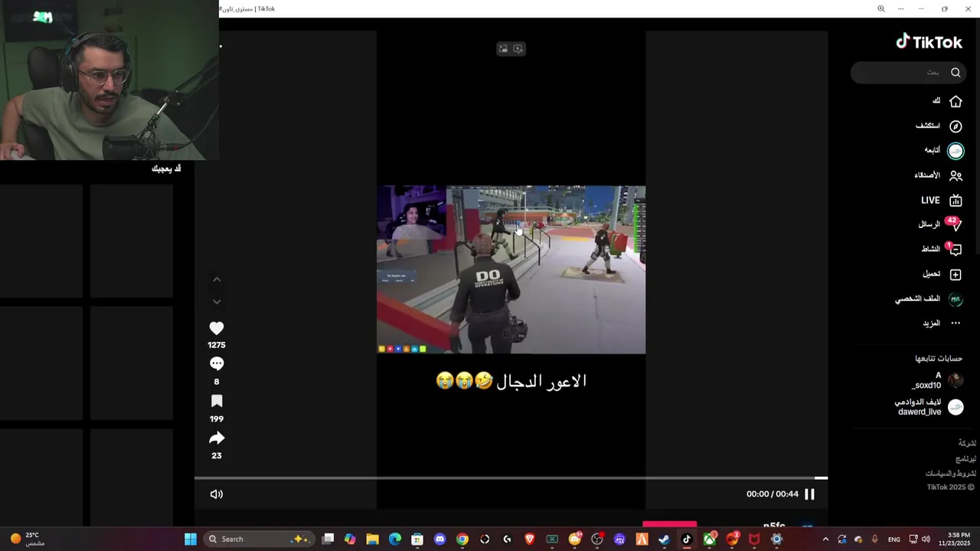Open Xbox app from taskbar
980x551 pixels.
coord(709,540)
